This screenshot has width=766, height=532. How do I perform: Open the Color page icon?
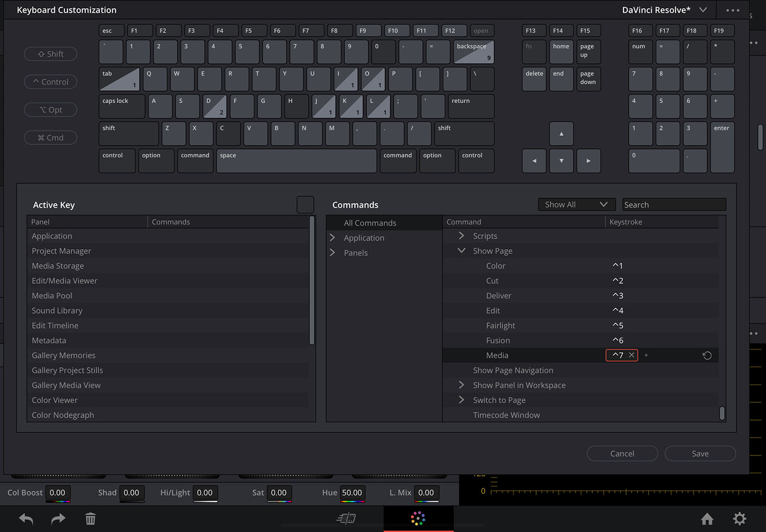[x=418, y=519]
